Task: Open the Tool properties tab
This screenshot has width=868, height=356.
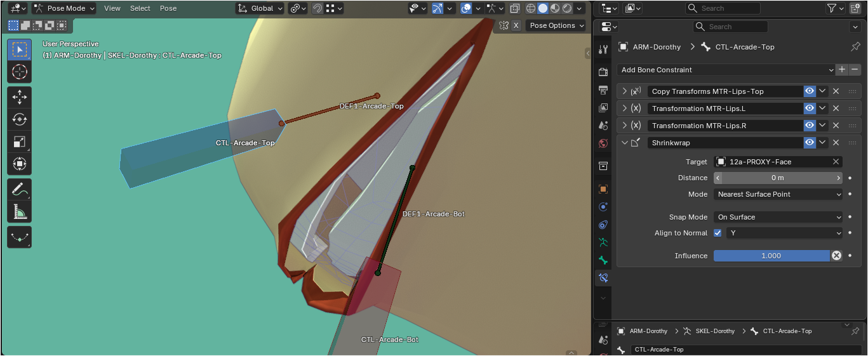Action: pyautogui.click(x=603, y=49)
